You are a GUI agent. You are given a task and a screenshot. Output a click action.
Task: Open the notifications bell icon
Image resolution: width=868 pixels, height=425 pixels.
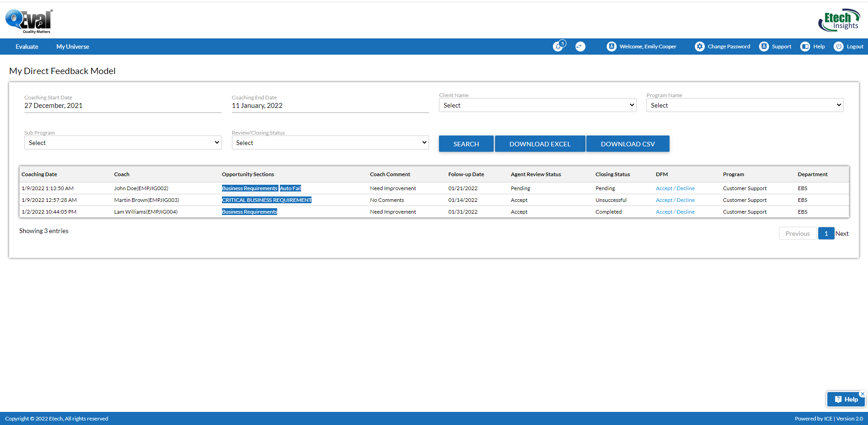coord(558,47)
